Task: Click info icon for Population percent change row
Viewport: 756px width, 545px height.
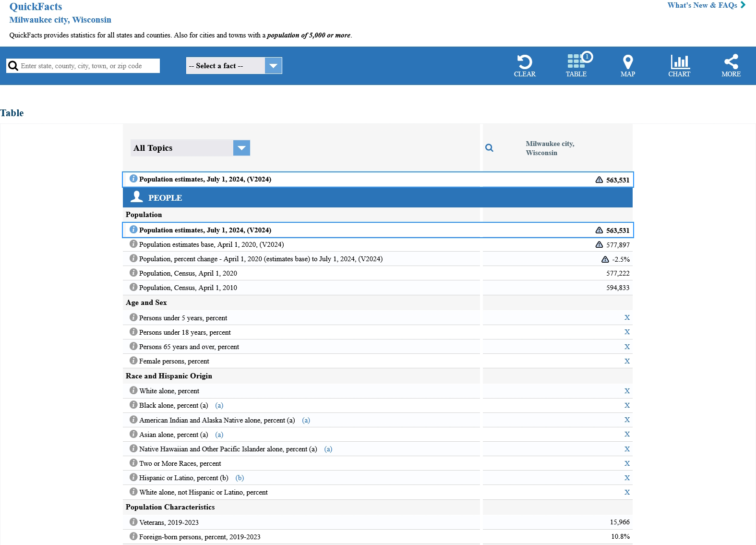Action: [133, 258]
